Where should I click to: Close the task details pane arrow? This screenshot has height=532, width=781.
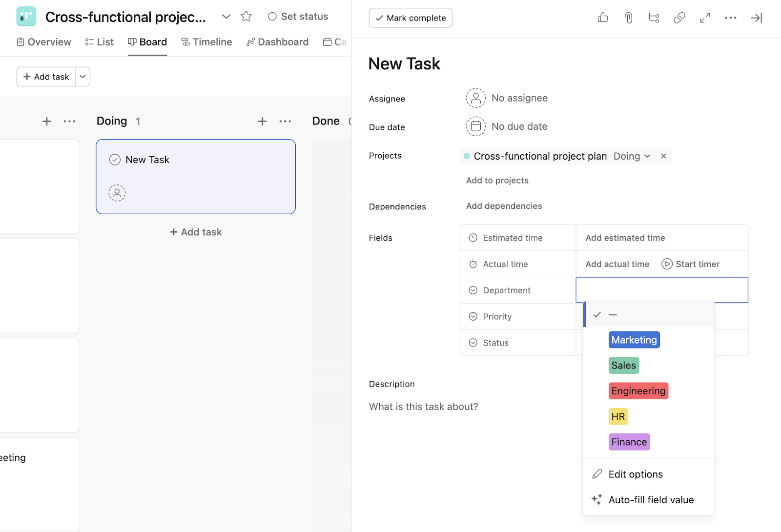[x=756, y=18]
